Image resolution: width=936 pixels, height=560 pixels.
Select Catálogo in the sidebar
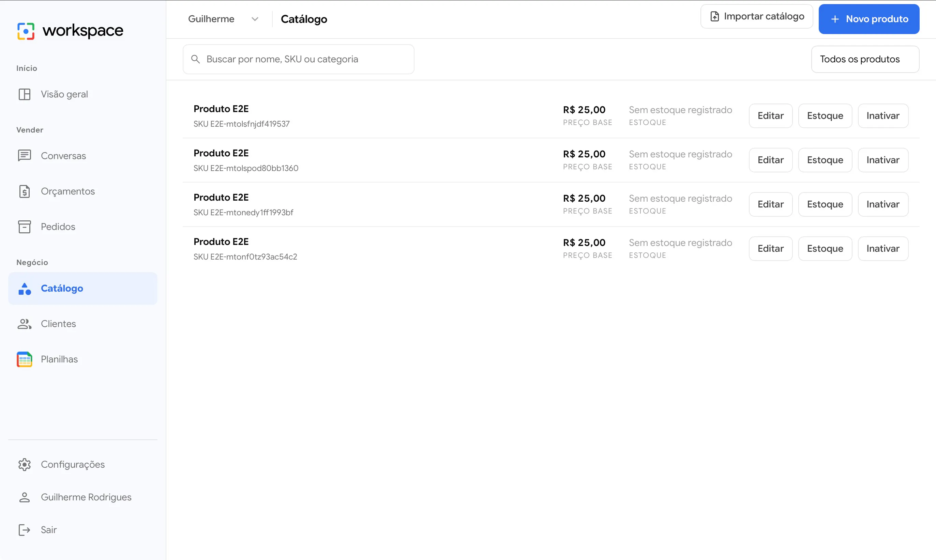83,289
